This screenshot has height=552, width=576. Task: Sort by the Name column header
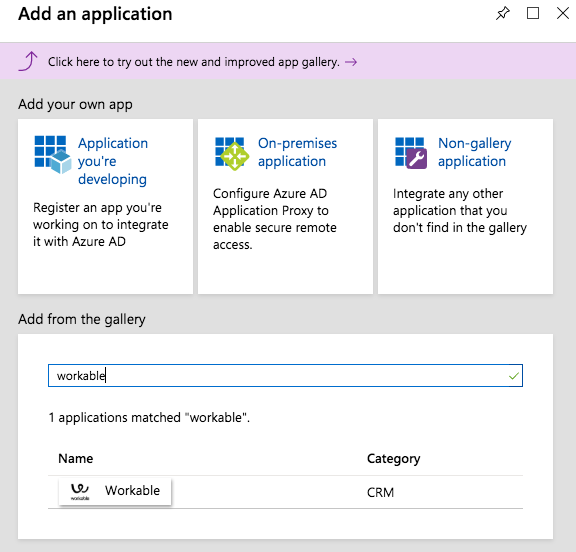tap(76, 458)
